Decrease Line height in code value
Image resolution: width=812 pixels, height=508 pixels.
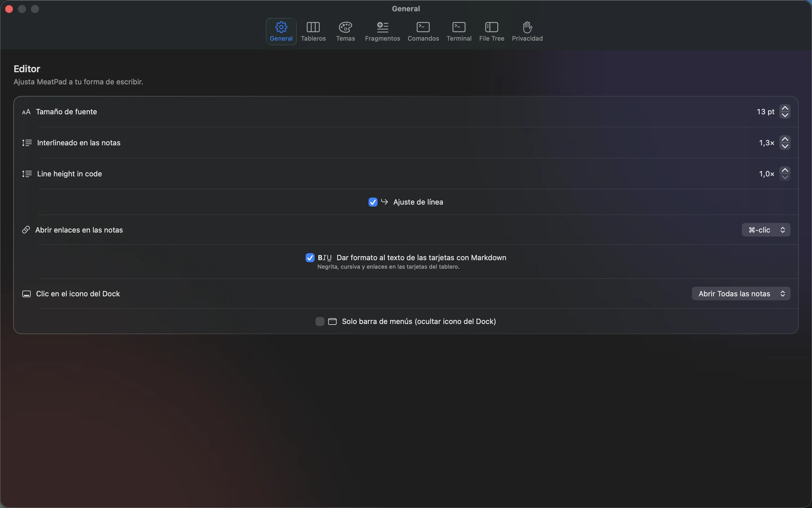(x=785, y=178)
